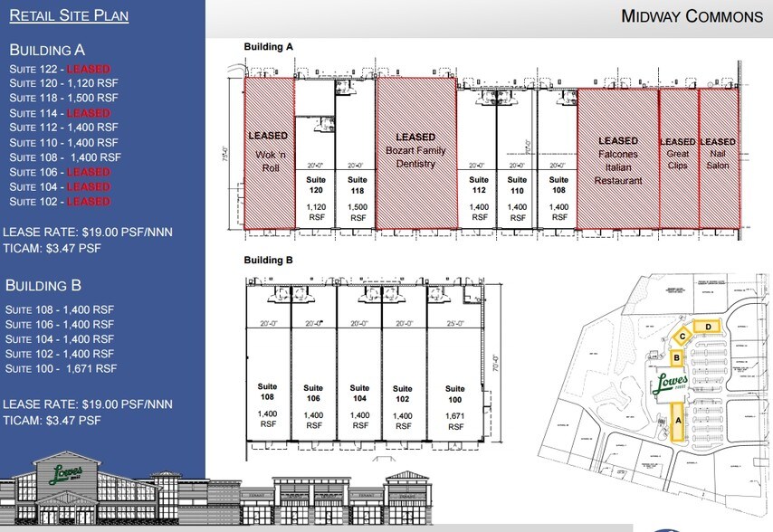Select Suite 120 in the Building A floor plan
Screen dimensions: 773x532
pos(314,195)
